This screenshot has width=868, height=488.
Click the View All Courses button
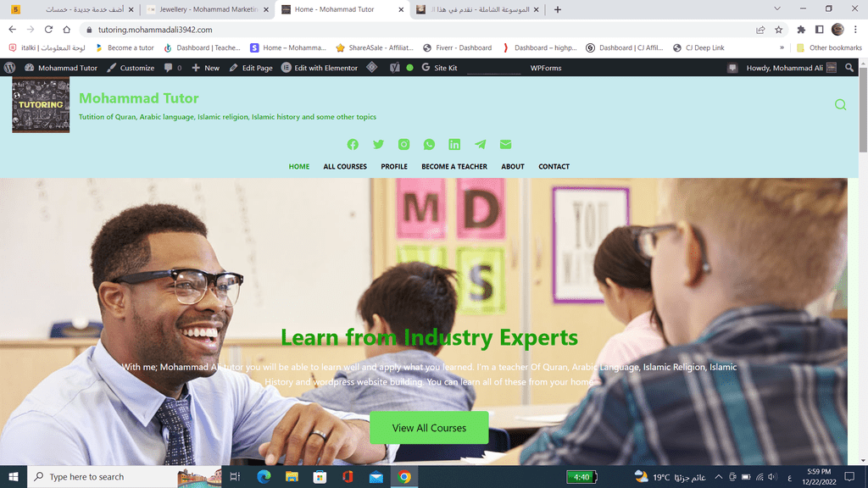[429, 428]
